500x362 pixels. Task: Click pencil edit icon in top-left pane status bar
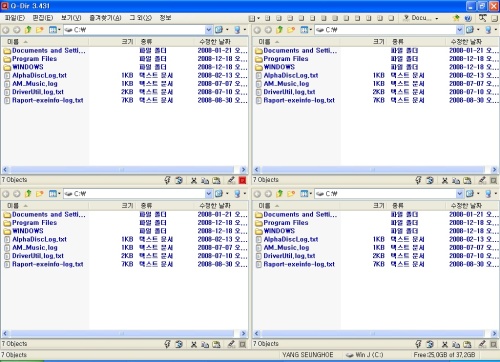[x=231, y=180]
